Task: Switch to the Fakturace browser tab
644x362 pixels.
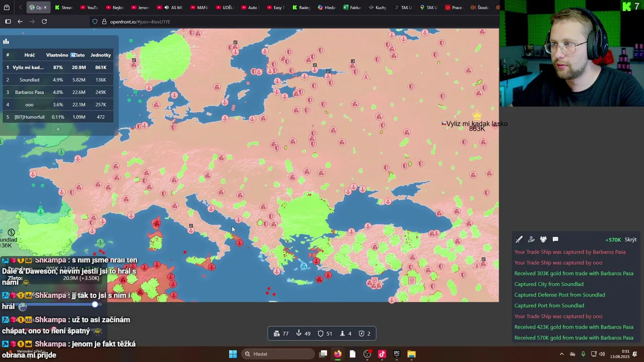Action: 353,8
